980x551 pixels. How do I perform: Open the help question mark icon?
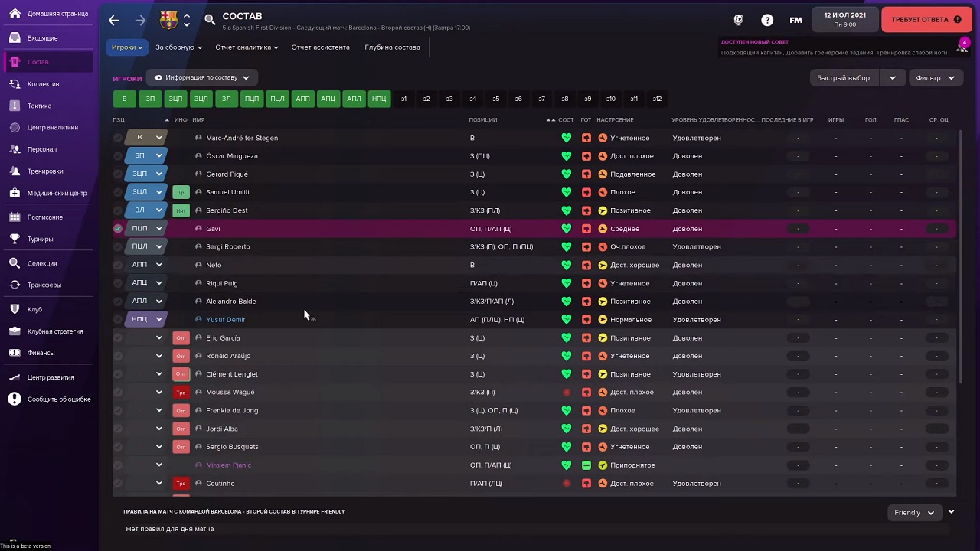pyautogui.click(x=767, y=20)
